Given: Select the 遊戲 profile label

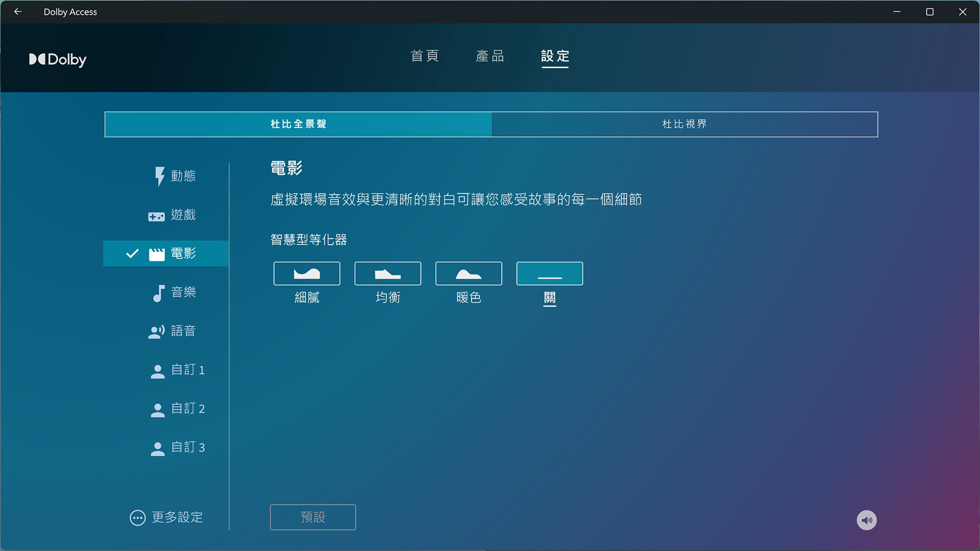Looking at the screenshot, I should pyautogui.click(x=183, y=215).
